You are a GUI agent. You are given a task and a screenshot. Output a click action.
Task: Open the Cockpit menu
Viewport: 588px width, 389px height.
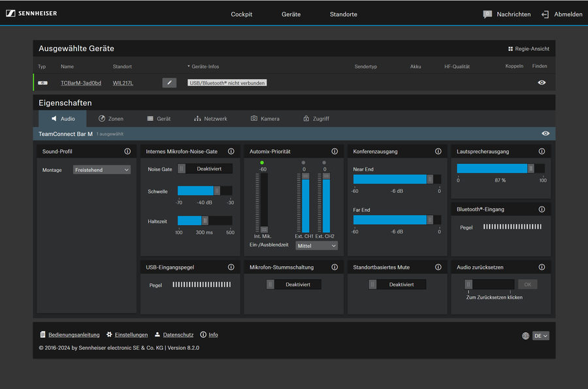click(x=242, y=14)
